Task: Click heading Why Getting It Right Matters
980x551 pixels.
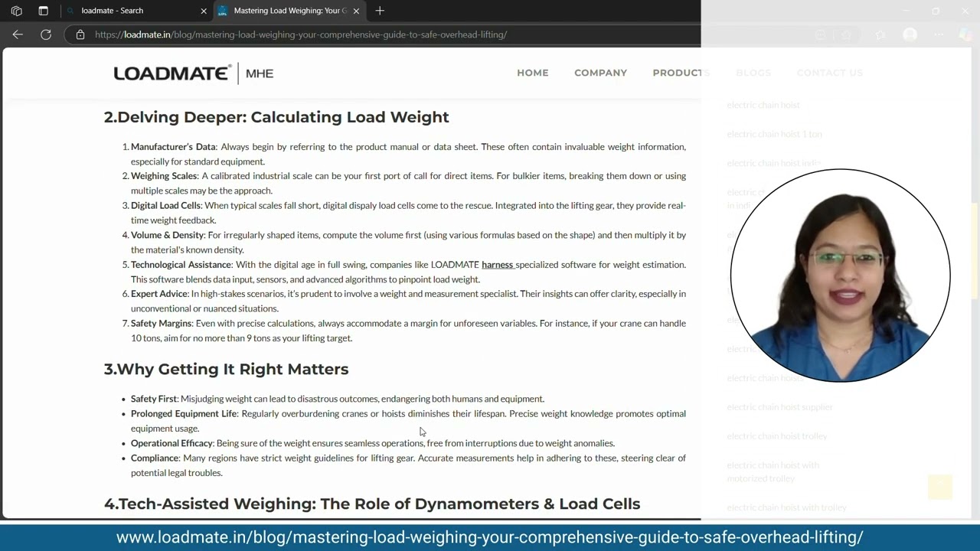Action: click(x=227, y=369)
